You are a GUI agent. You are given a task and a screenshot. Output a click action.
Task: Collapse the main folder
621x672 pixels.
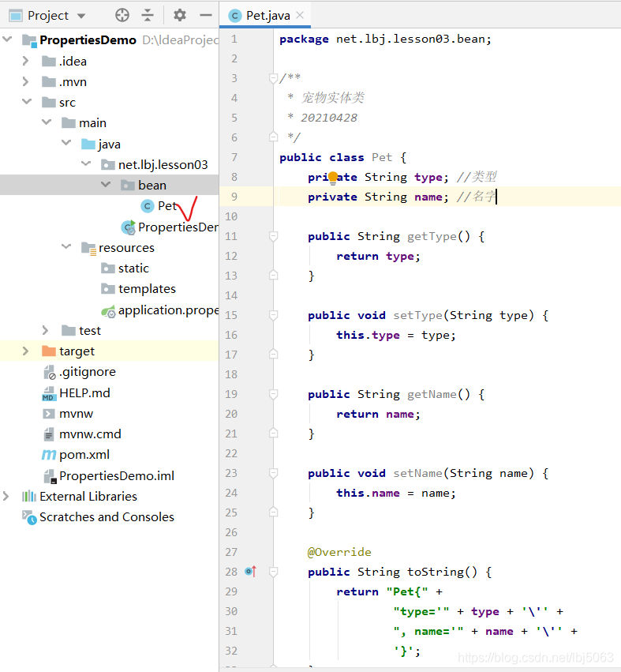pos(47,122)
